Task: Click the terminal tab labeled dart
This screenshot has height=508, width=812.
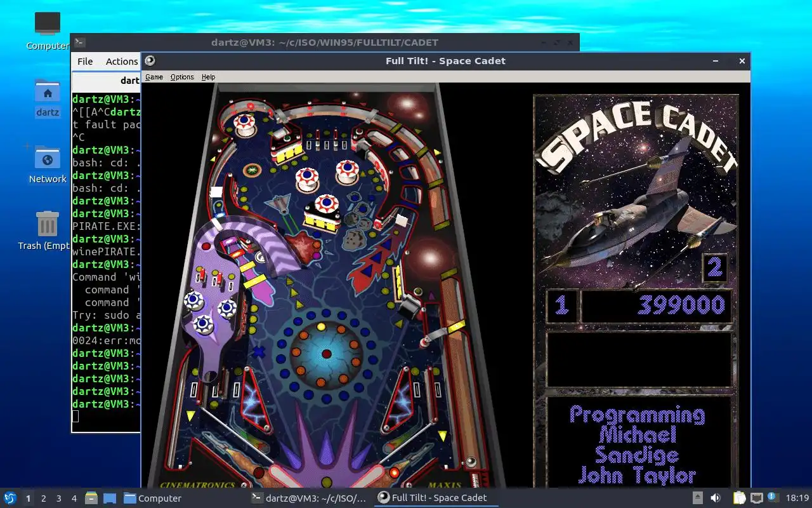Action: [x=129, y=81]
